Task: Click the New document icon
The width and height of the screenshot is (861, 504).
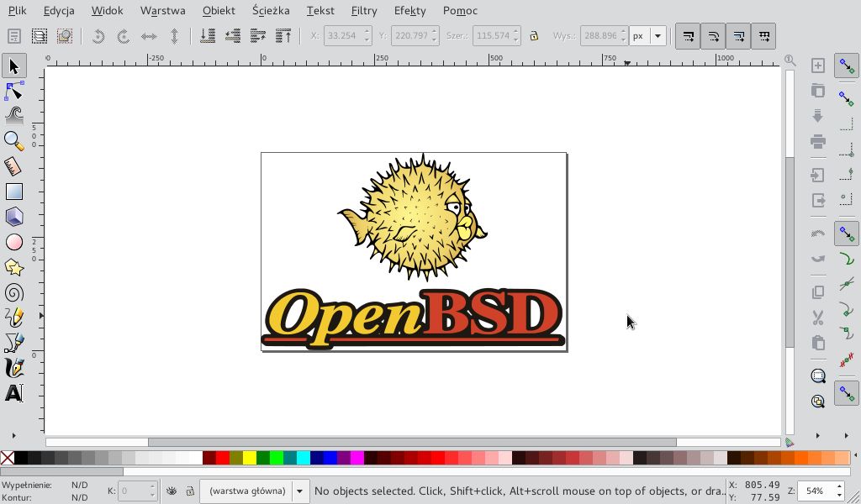Action: (x=817, y=66)
